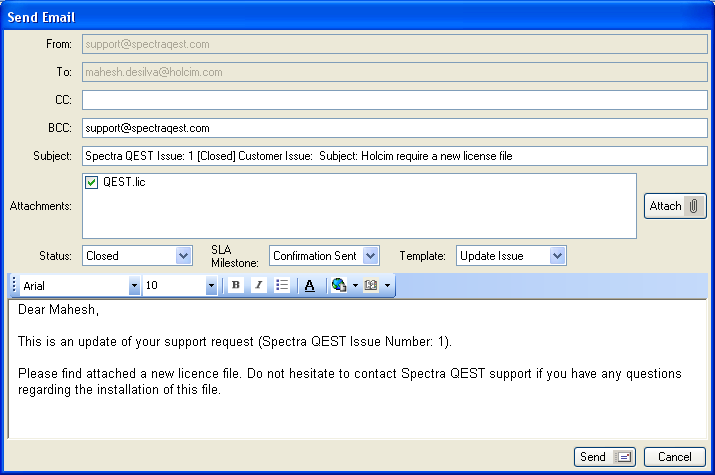Screen dimensions: 715x475
Task: Click the bullet list icon
Action: pyautogui.click(x=282, y=286)
